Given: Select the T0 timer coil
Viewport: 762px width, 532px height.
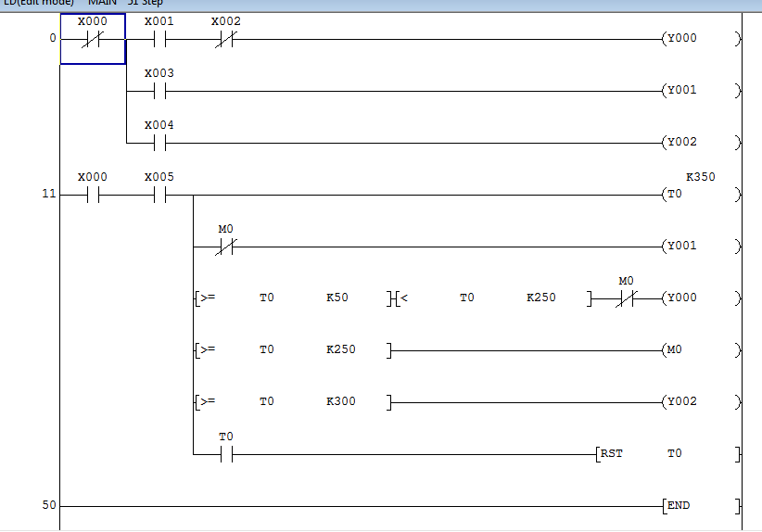Looking at the screenshot, I should click(701, 195).
